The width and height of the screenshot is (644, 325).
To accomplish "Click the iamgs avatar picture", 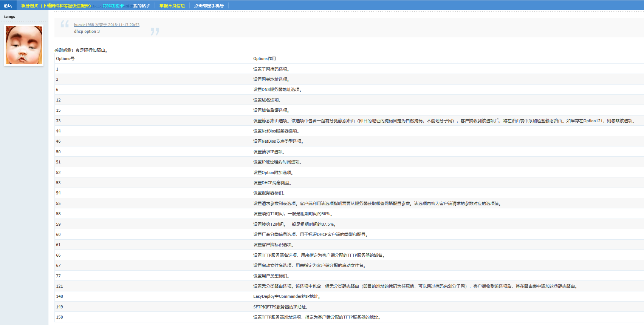I will (24, 45).
